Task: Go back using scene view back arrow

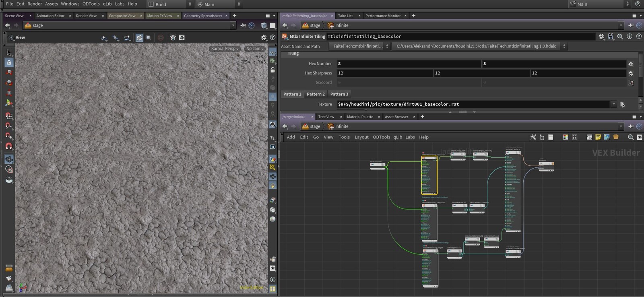Action: click(7, 25)
